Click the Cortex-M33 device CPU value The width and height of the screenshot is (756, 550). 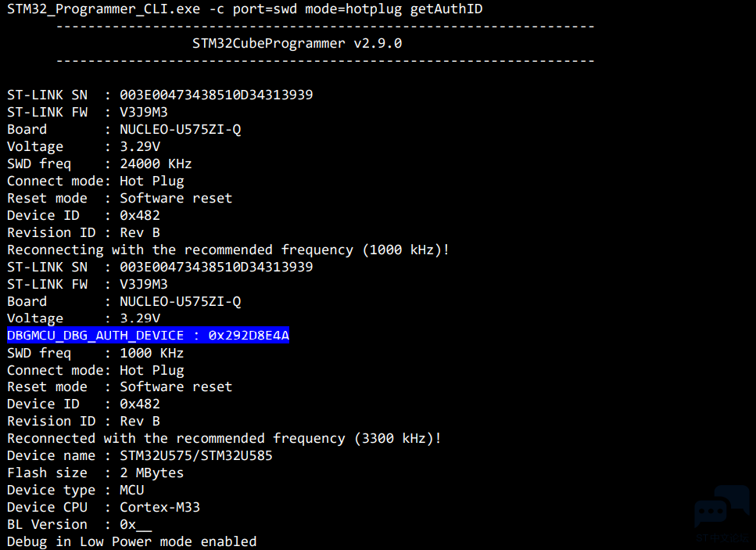click(160, 507)
